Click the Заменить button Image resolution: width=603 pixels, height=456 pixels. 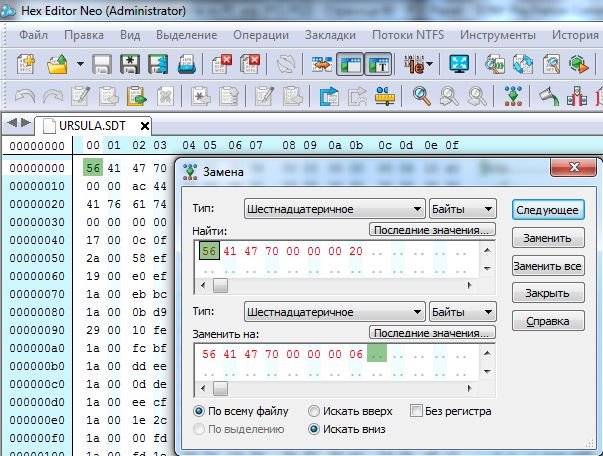548,238
